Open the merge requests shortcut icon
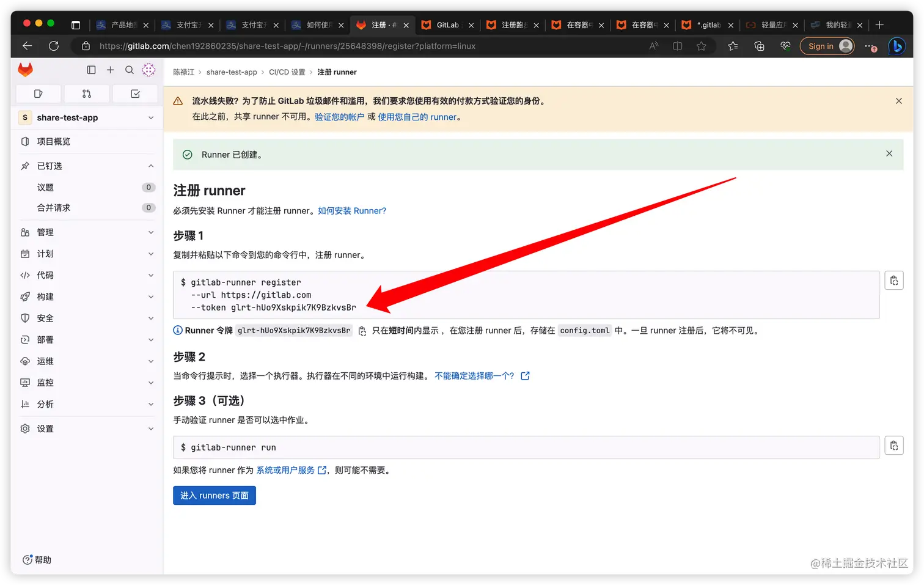 coord(87,94)
